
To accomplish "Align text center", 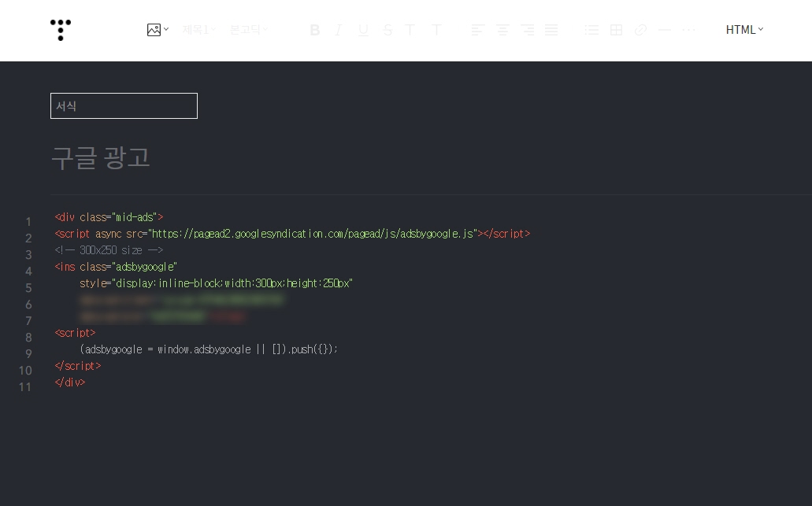I will pyautogui.click(x=502, y=30).
